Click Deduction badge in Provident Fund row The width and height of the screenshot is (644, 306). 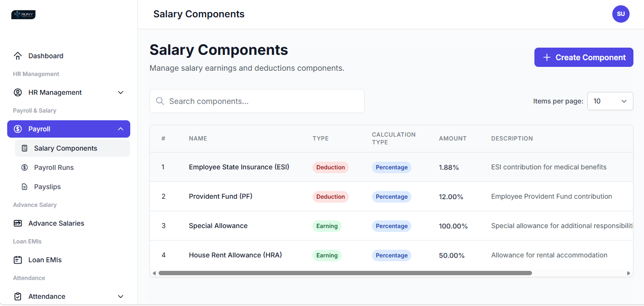click(x=331, y=197)
